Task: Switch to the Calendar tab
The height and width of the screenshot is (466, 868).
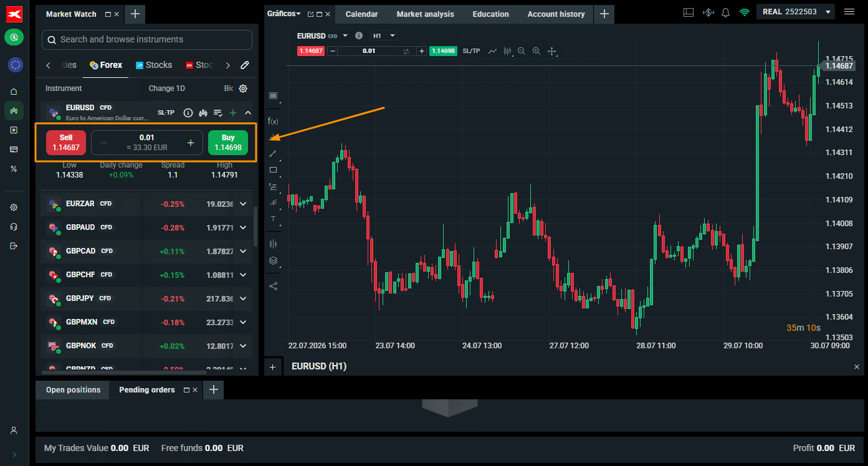Action: coord(362,14)
